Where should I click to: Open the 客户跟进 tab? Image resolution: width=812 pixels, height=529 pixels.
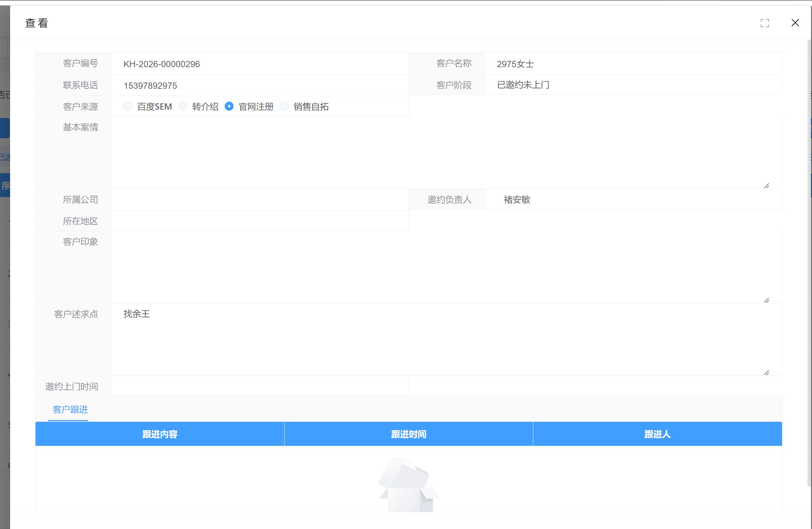(x=70, y=410)
